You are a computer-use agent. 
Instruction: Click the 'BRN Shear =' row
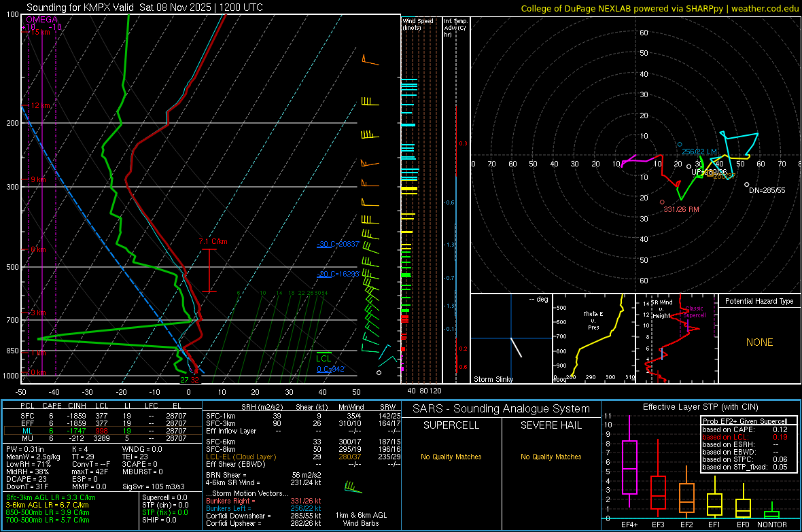pyautogui.click(x=264, y=475)
